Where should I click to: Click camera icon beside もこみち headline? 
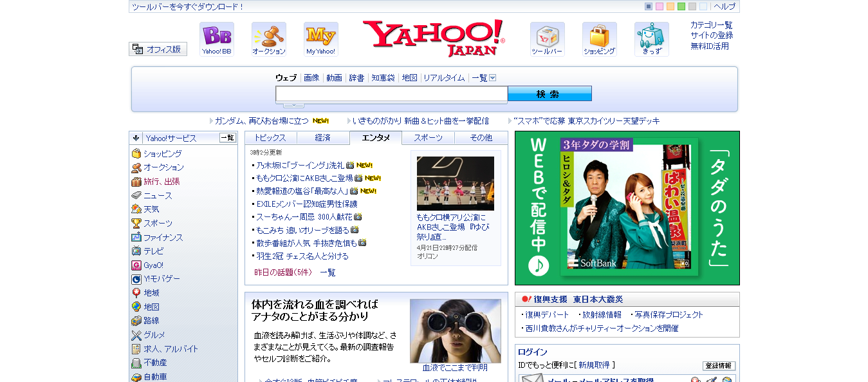click(355, 230)
